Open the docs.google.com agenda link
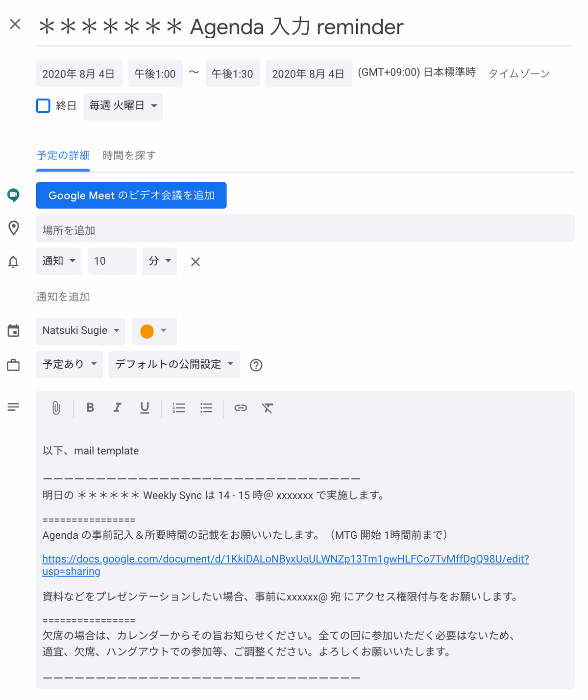This screenshot has width=588, height=700. pyautogui.click(x=286, y=565)
